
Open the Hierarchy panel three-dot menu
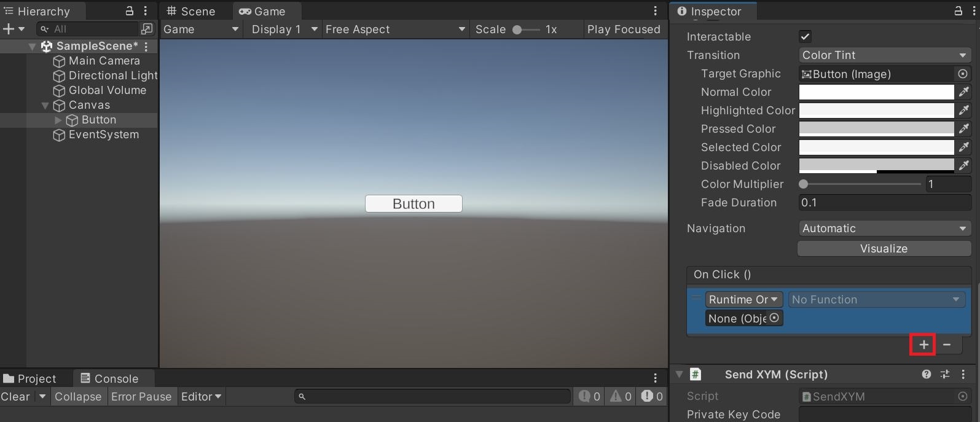click(x=146, y=11)
